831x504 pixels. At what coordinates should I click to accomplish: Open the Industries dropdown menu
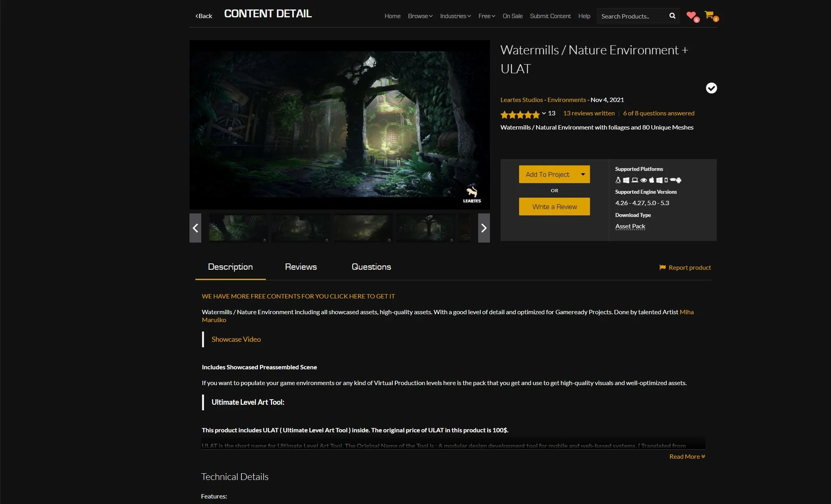click(455, 16)
